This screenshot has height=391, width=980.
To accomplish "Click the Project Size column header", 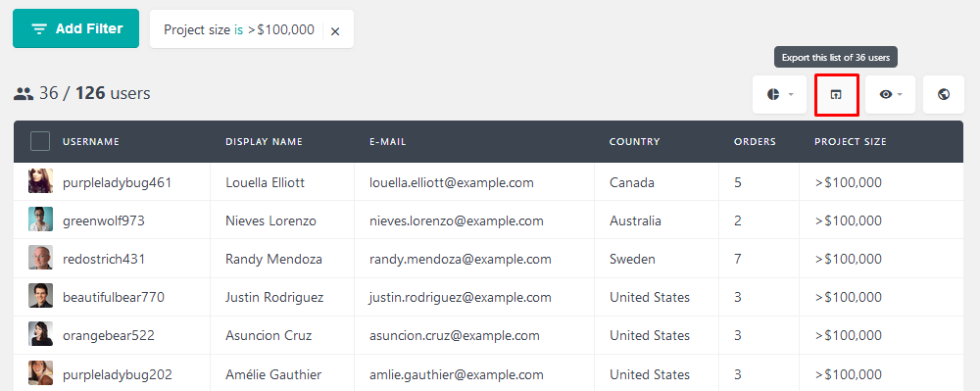I will 850,142.
